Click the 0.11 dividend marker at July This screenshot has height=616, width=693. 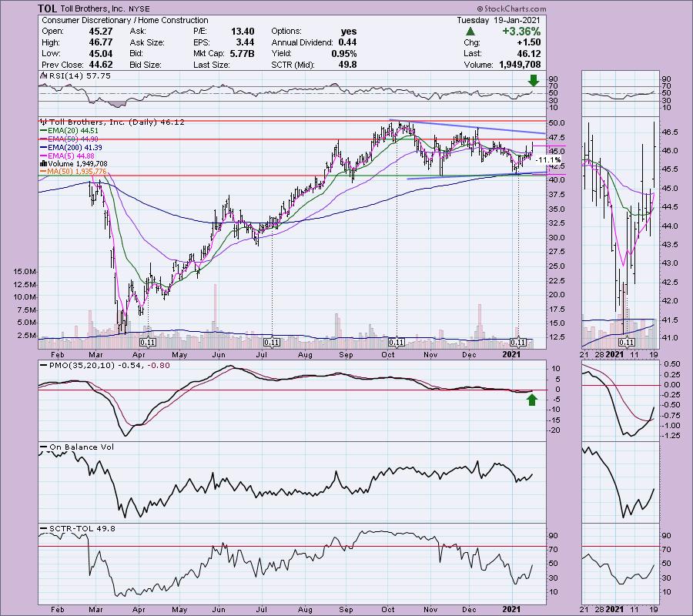[272, 343]
